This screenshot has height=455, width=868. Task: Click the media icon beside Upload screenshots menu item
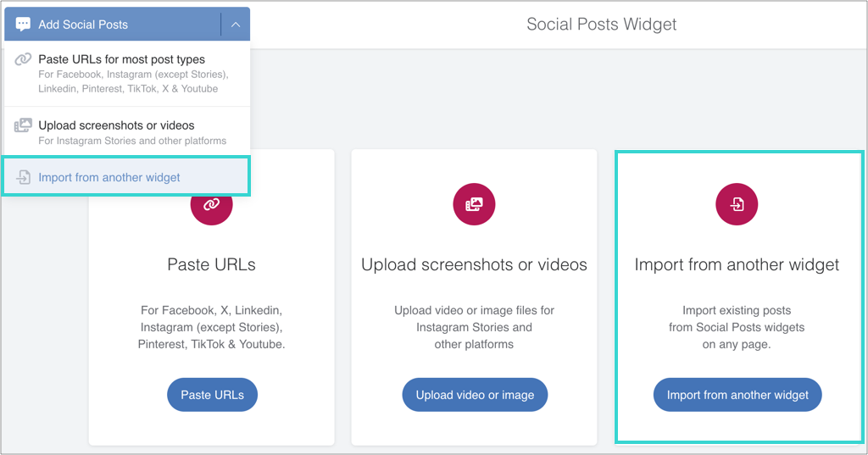click(x=23, y=125)
